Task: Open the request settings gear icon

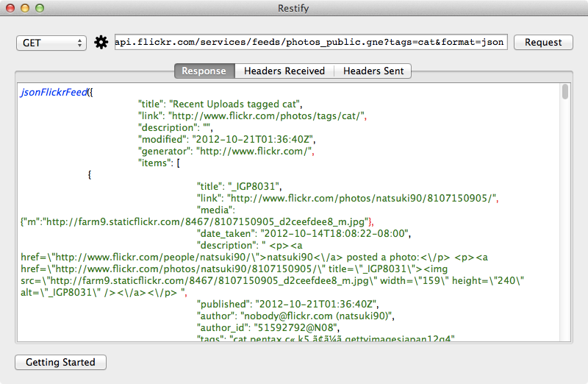Action: point(101,42)
